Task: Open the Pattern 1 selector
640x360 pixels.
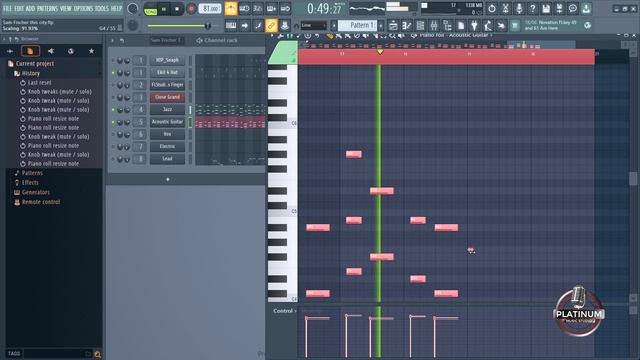Action: [x=358, y=25]
